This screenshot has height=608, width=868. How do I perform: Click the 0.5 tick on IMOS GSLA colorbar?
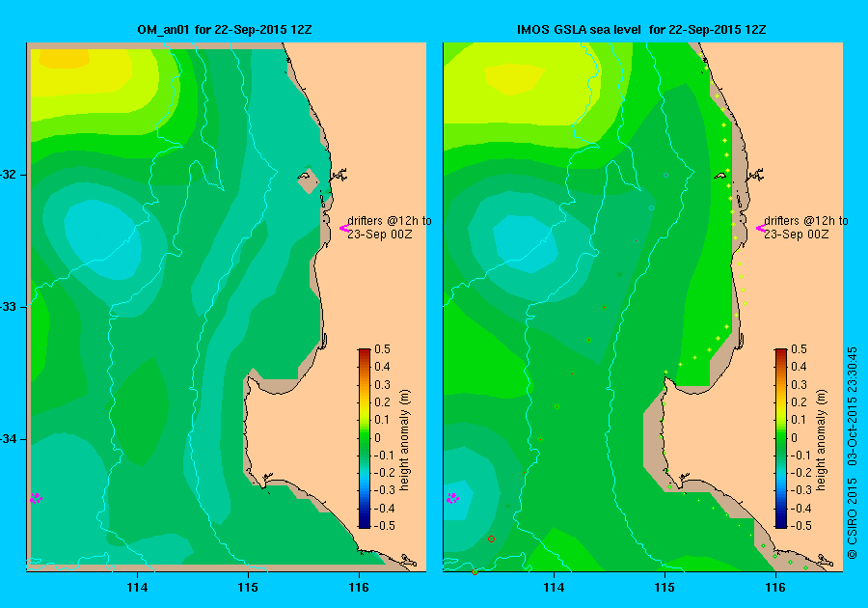coord(799,349)
